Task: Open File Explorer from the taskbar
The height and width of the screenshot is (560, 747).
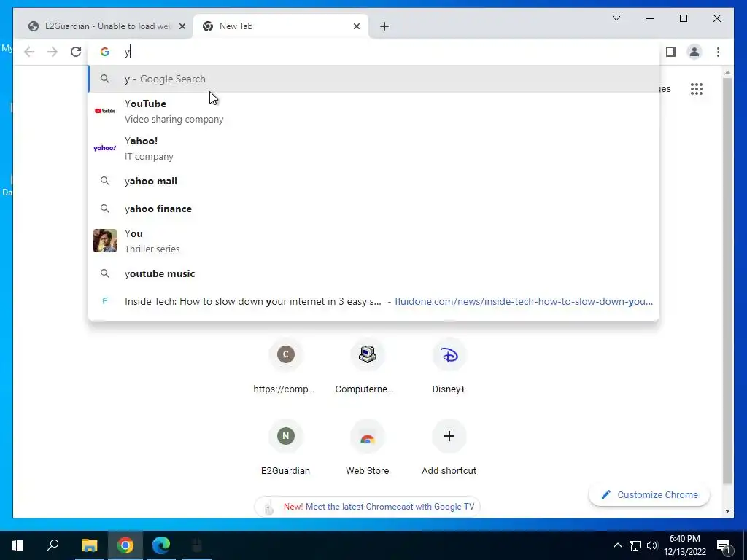Action: point(89,545)
